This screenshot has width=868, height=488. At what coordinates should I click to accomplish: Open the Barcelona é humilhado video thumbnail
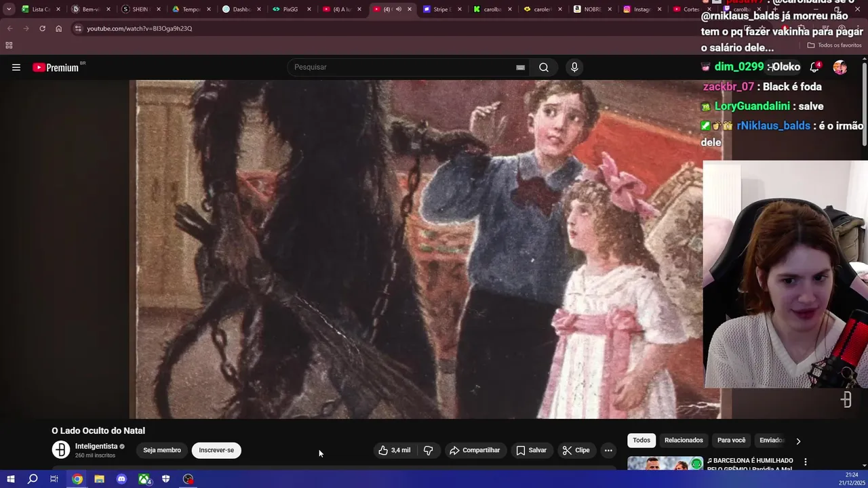[665, 464]
